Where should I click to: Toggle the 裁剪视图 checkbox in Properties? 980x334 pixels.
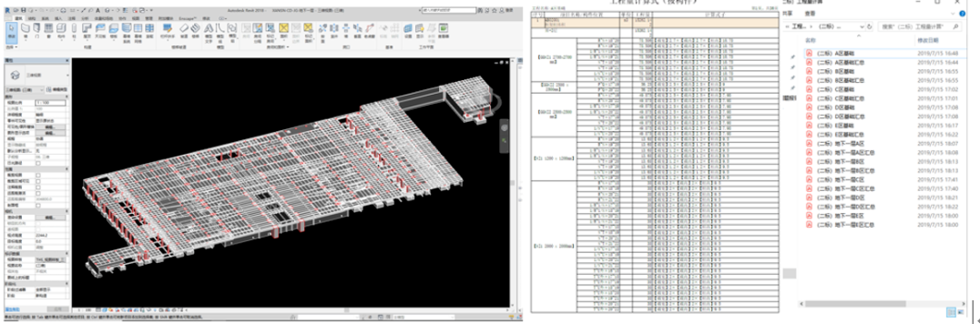(x=38, y=175)
